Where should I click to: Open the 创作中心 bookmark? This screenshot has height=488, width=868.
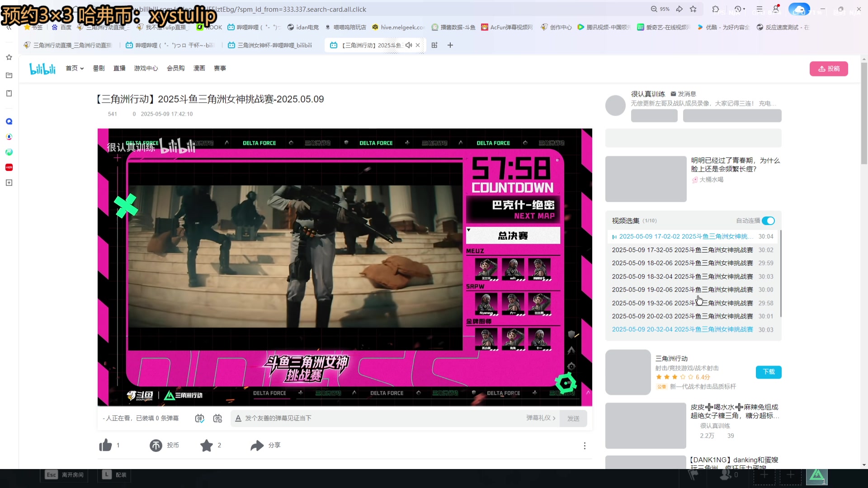556,28
